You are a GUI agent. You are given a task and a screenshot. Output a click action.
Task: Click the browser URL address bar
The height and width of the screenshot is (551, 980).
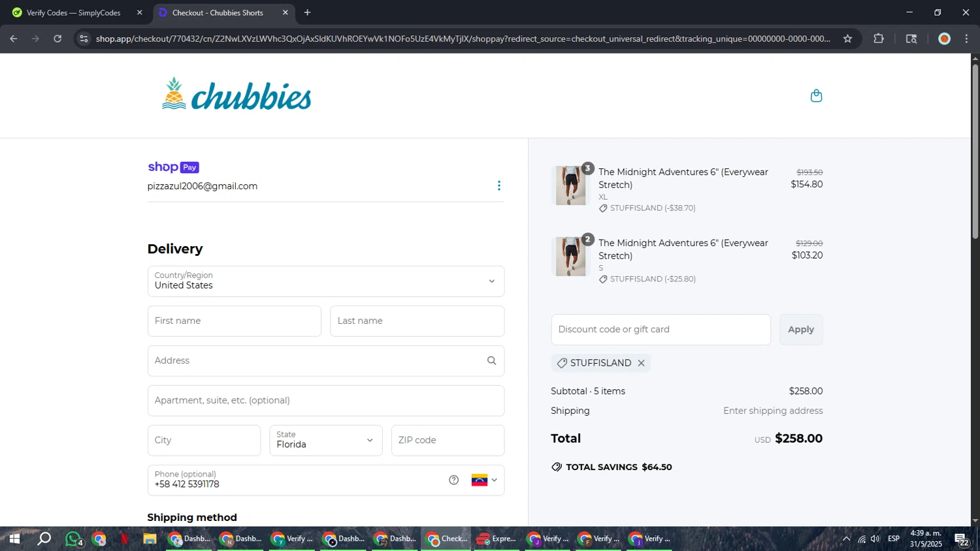(463, 39)
